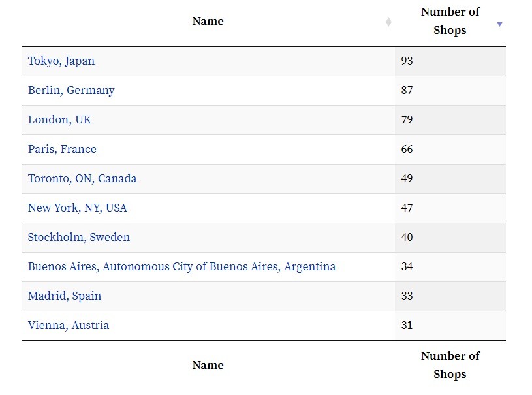Screen dimensions: 532x395
Task: Select the New York, NY, USA link
Action: coord(78,208)
